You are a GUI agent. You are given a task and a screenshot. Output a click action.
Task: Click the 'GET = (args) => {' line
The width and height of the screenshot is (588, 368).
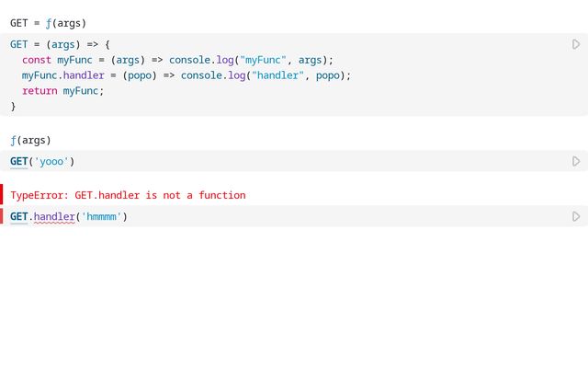click(x=60, y=44)
